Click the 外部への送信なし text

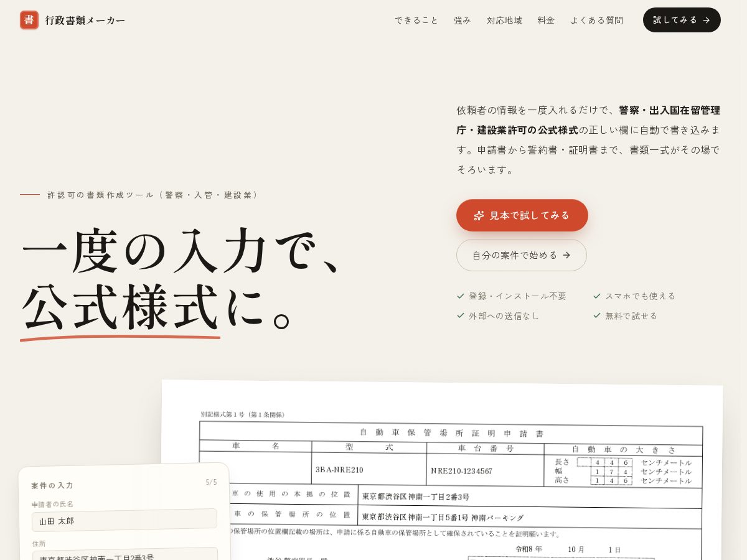coord(504,315)
